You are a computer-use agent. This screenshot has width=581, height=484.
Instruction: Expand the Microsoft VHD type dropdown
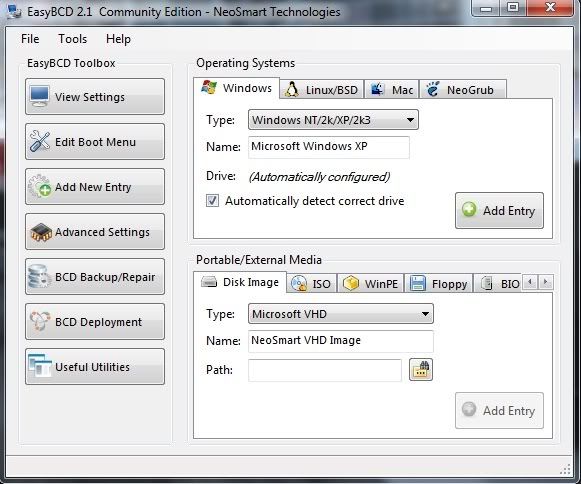tap(341, 314)
